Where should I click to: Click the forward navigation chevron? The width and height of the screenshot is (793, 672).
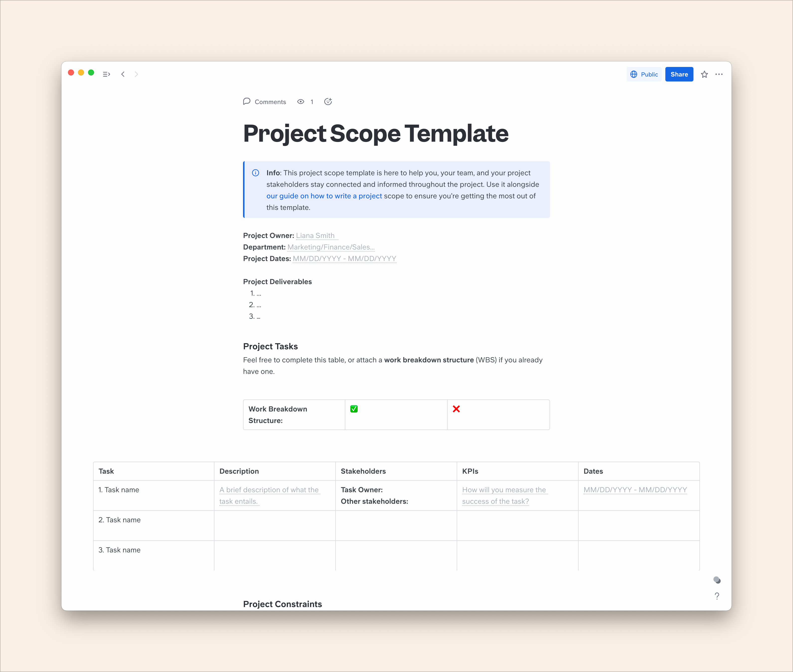(136, 74)
